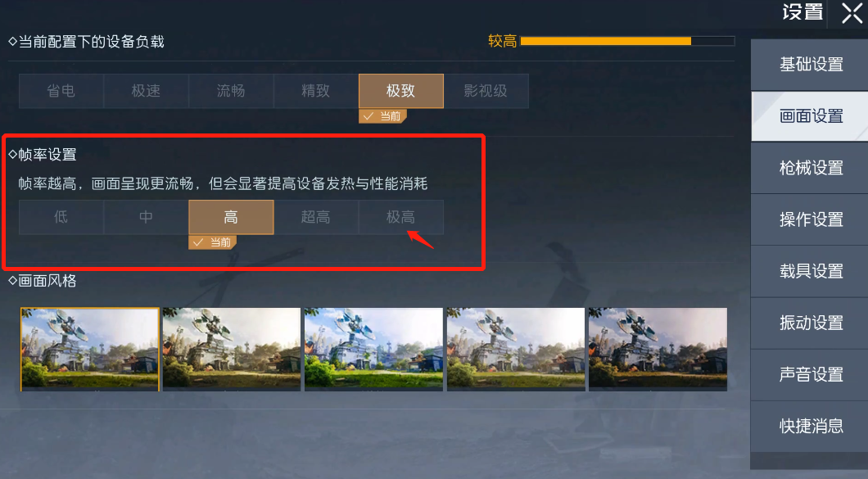The image size is (868, 479).
Task: Open 振动设置 tab
Action: tap(810, 323)
